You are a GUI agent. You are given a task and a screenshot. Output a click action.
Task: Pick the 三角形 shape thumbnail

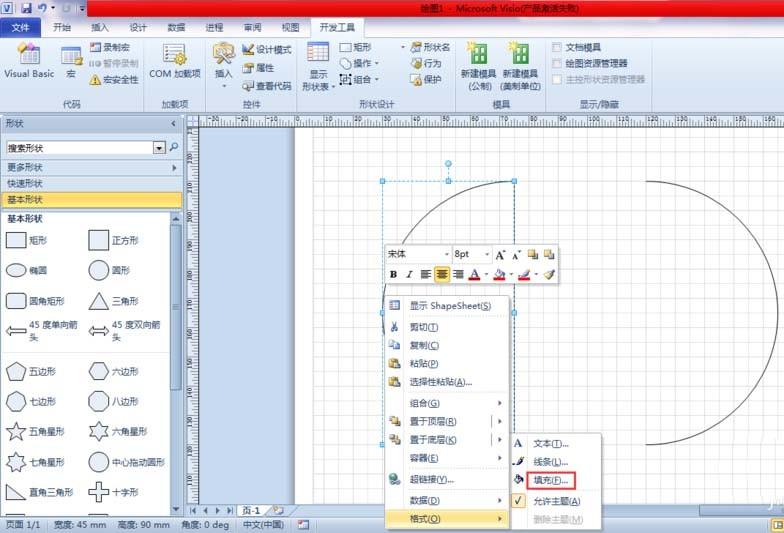(x=98, y=301)
